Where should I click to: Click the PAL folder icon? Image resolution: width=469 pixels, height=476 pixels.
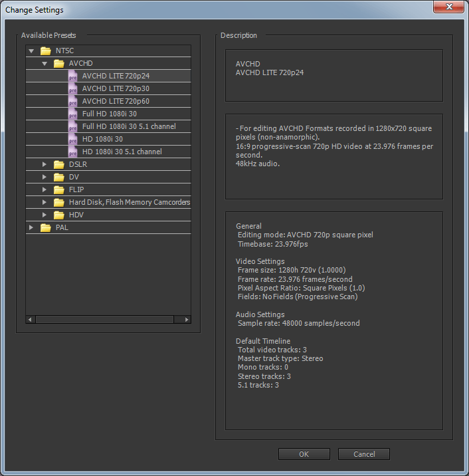pyautogui.click(x=45, y=227)
